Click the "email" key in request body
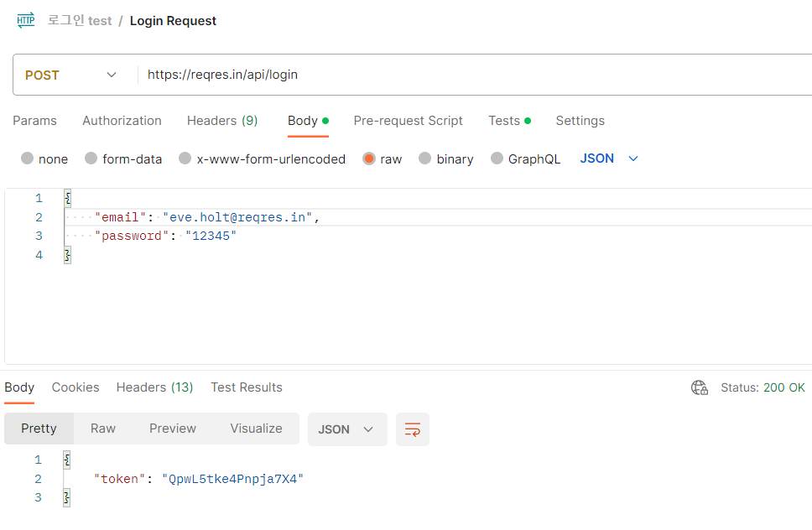Screen dimensions: 812x530 121,217
